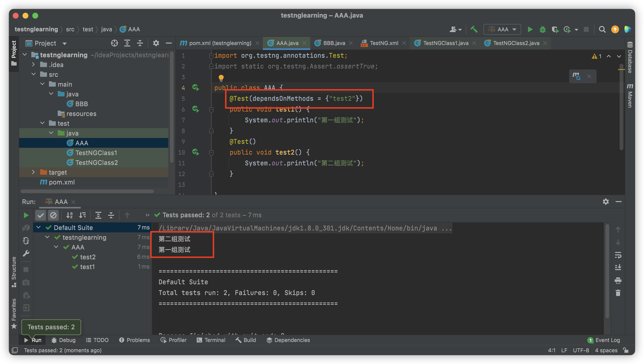Toggle Database tool window
This screenshot has width=644, height=364.
pyautogui.click(x=630, y=57)
